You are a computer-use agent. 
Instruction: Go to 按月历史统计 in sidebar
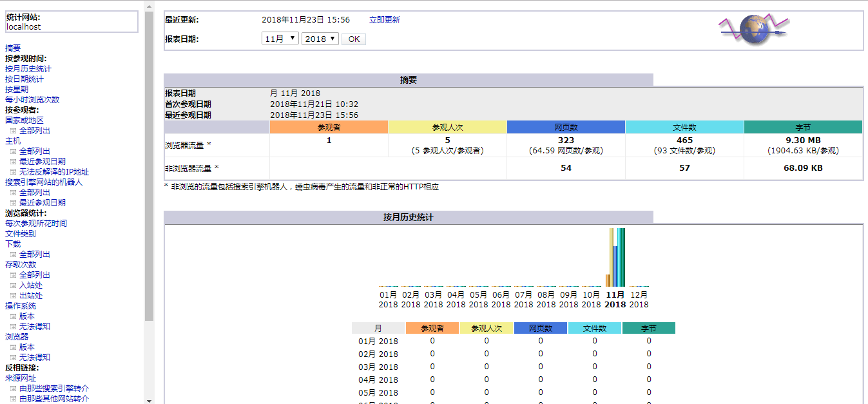tap(28, 69)
